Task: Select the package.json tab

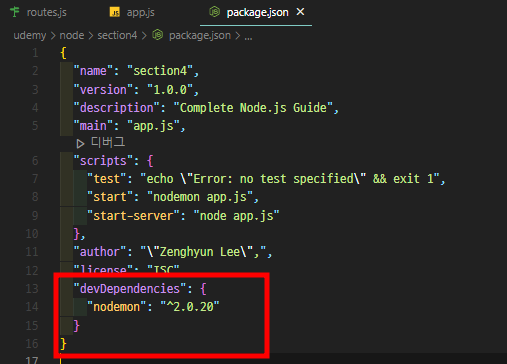Action: click(256, 12)
